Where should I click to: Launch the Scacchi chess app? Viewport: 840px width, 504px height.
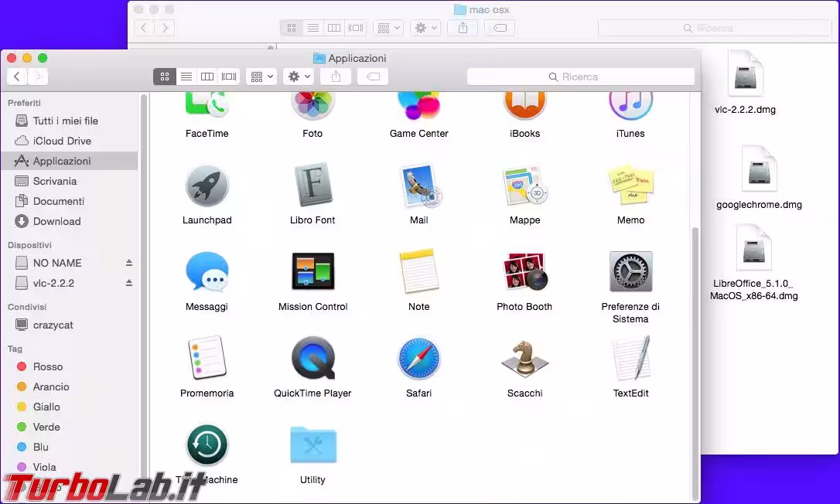(x=524, y=359)
